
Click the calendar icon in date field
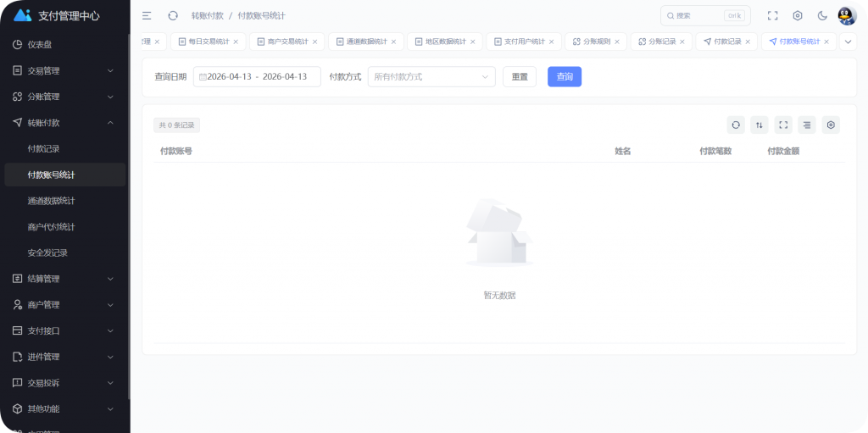203,77
